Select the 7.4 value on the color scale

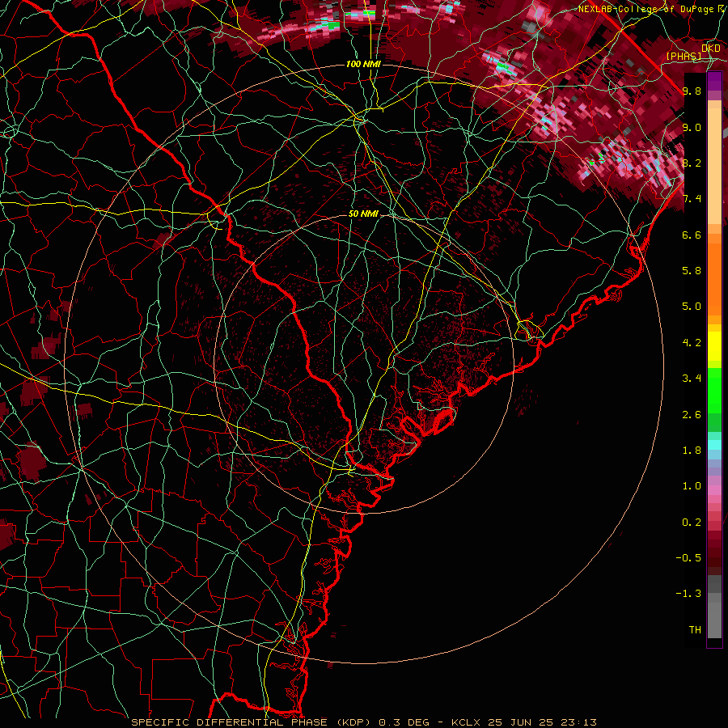click(x=692, y=199)
